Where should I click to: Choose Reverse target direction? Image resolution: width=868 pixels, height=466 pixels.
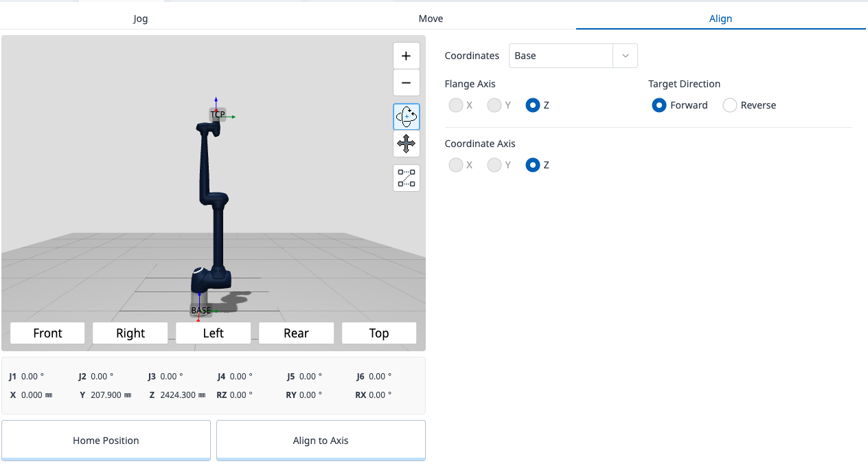coord(730,105)
